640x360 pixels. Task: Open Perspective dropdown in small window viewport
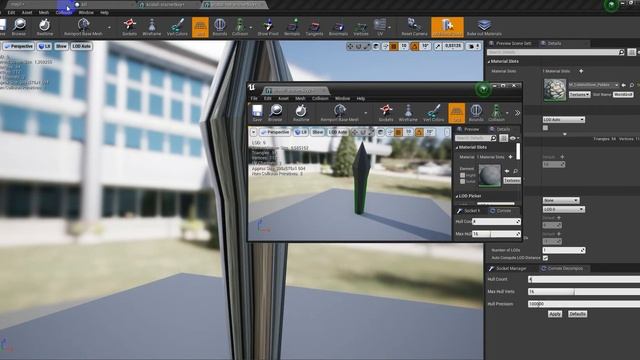tap(275, 132)
